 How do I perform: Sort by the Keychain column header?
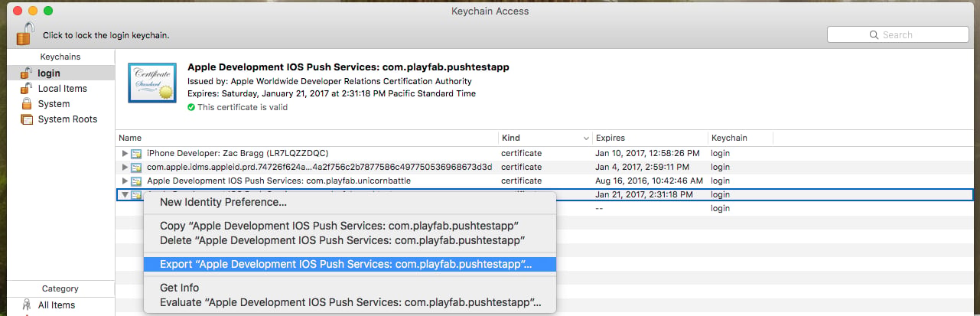pyautogui.click(x=741, y=138)
